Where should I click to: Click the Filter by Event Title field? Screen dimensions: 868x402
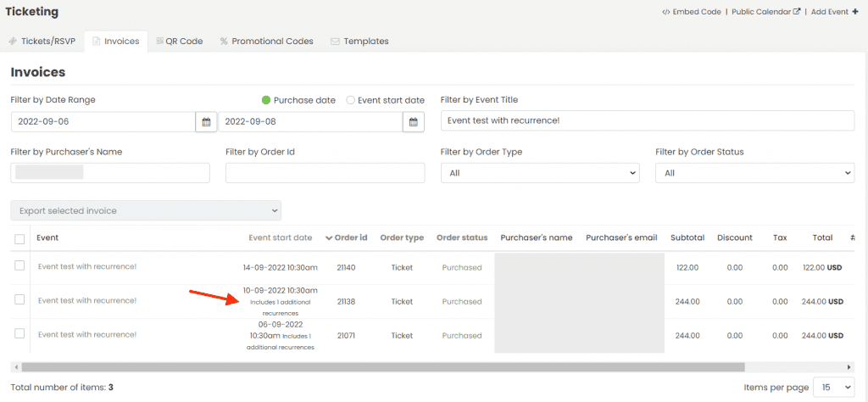[648, 120]
